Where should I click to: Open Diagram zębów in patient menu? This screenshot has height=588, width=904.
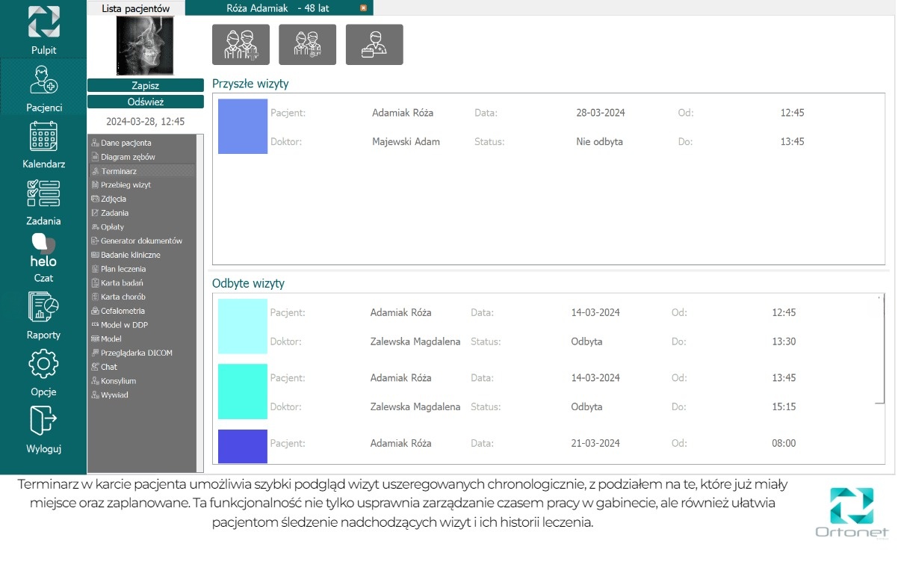click(x=128, y=157)
